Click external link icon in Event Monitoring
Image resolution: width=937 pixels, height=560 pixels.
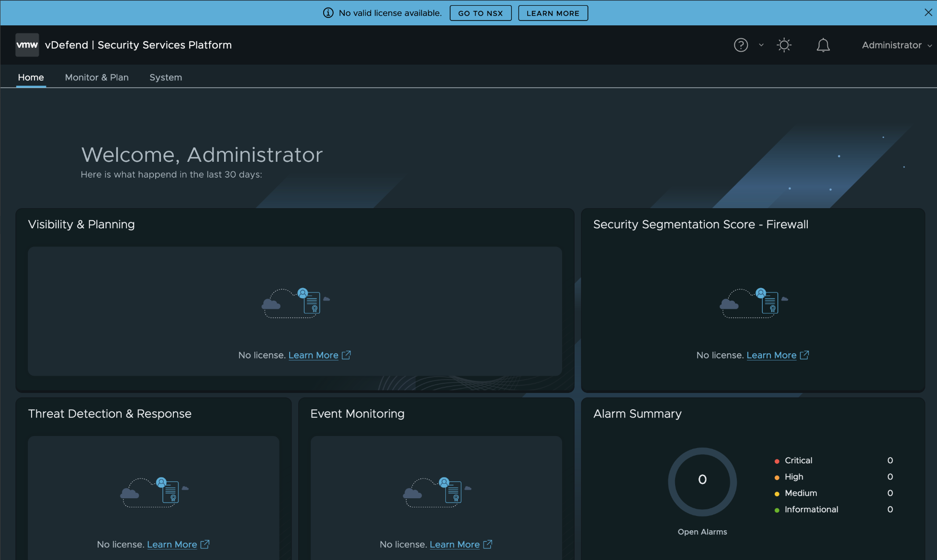click(487, 544)
